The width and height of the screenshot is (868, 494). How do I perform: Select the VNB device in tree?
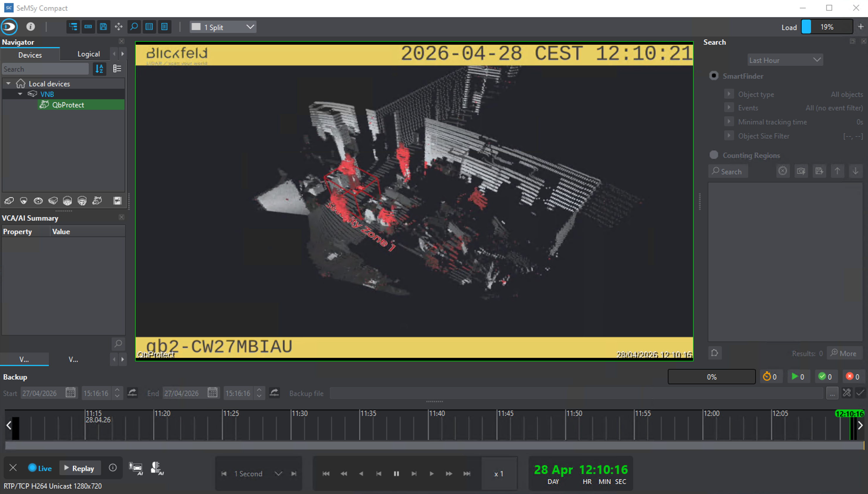47,94
